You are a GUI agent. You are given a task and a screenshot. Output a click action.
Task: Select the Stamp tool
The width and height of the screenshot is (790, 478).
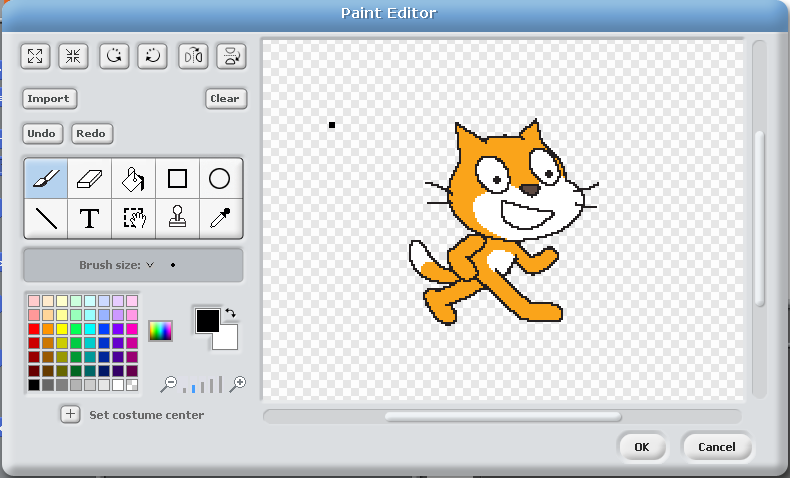(x=177, y=218)
